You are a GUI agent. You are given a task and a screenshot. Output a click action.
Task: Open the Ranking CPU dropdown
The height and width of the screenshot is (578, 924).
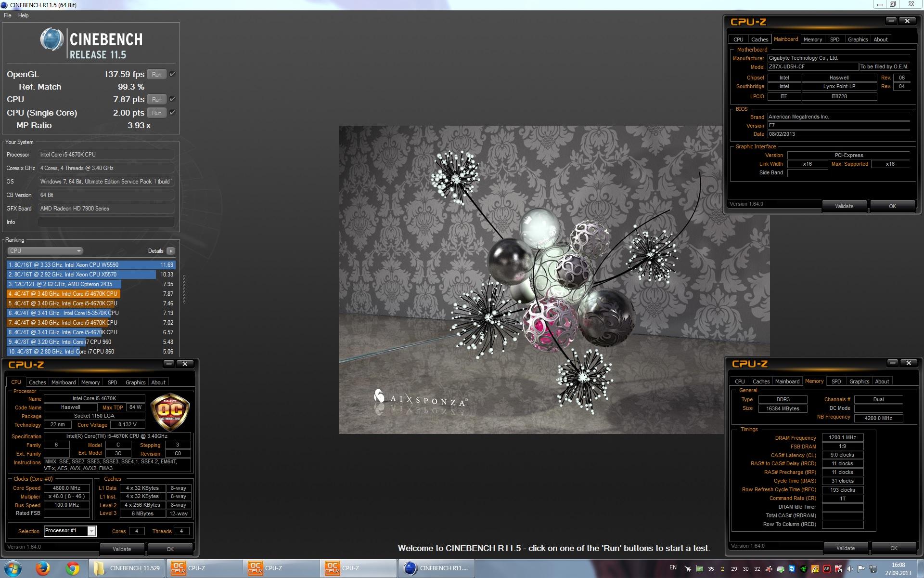coord(45,251)
